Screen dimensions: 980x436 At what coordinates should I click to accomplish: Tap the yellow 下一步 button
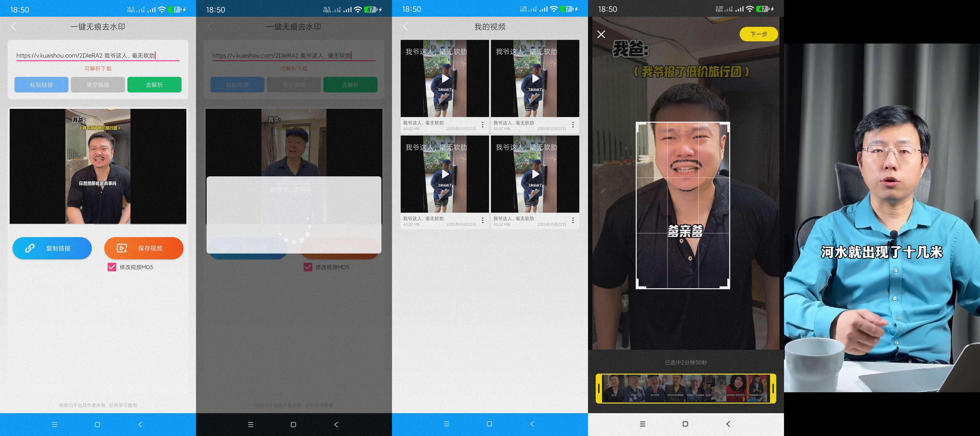tap(759, 34)
